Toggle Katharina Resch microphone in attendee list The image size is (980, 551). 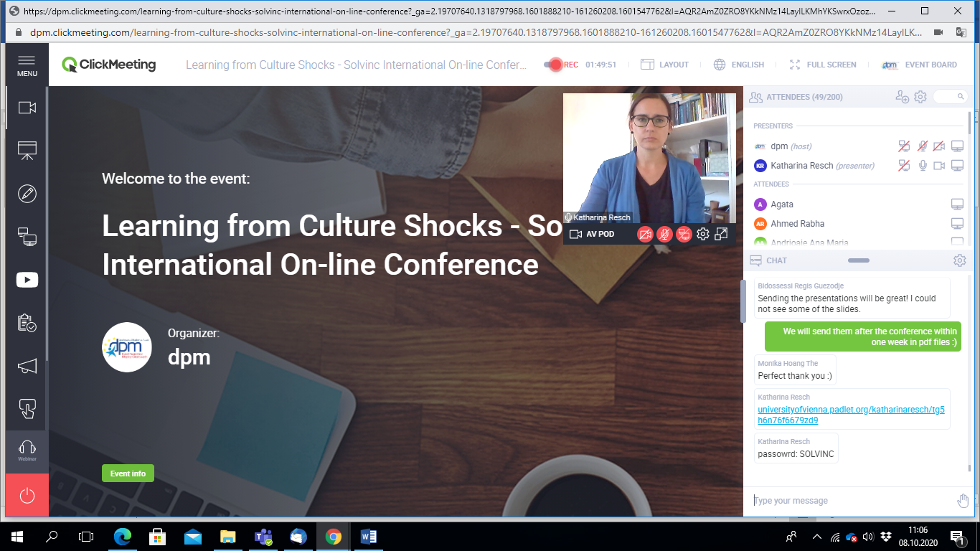(x=923, y=166)
